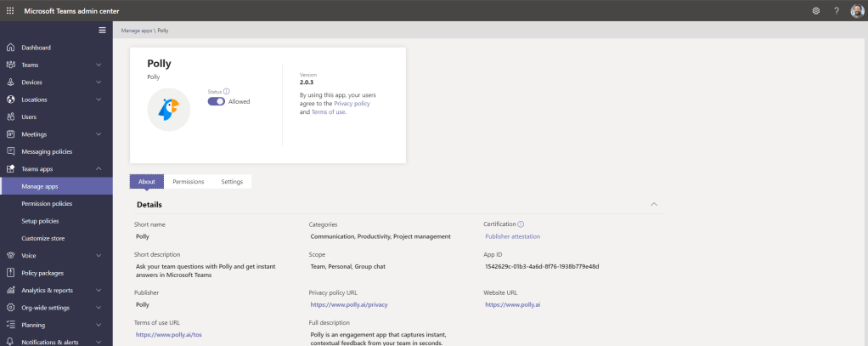Click the settings gear icon
The height and width of the screenshot is (346, 868).
click(816, 10)
